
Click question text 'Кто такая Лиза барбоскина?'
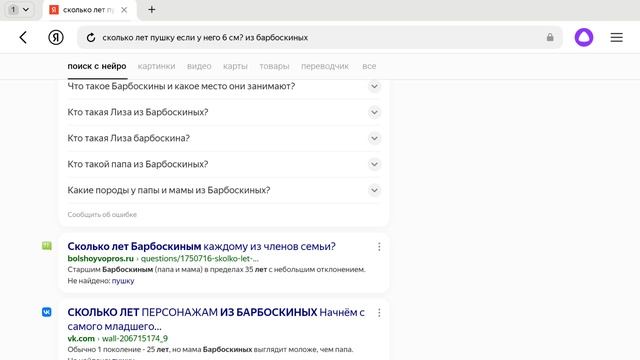click(129, 138)
